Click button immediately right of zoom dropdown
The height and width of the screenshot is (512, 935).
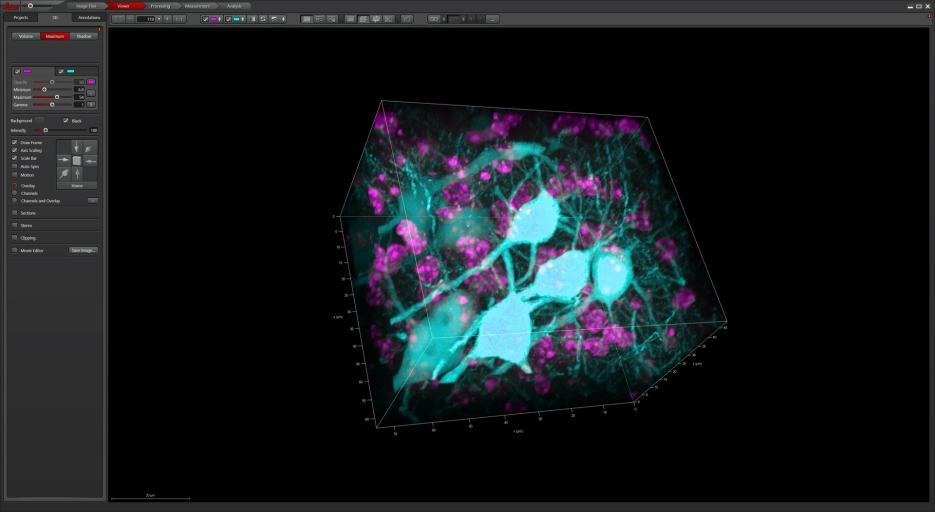167,19
